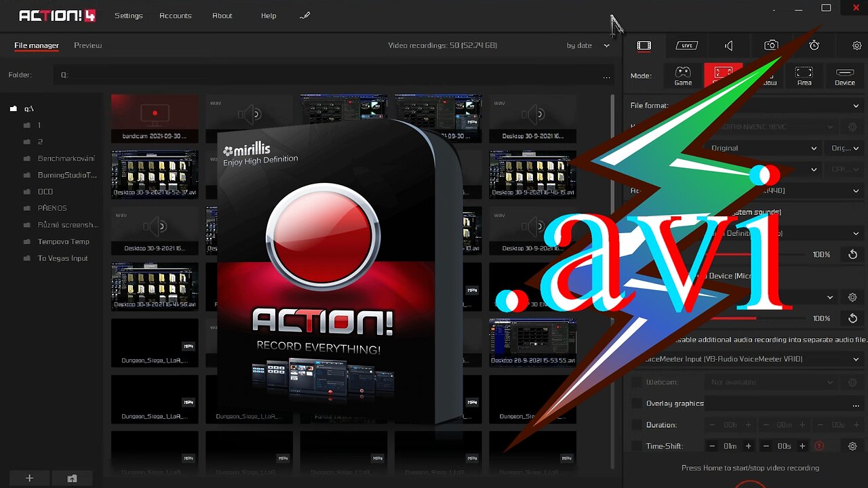Viewport: 868px width, 488px height.
Task: Select Device recording mode
Action: [x=845, y=76]
